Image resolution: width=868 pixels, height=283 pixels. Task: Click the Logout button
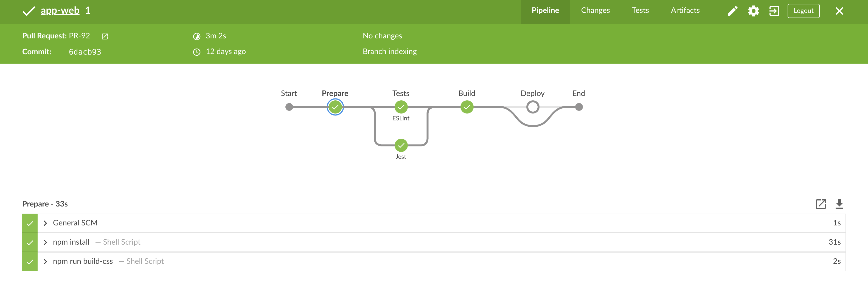[x=803, y=11]
